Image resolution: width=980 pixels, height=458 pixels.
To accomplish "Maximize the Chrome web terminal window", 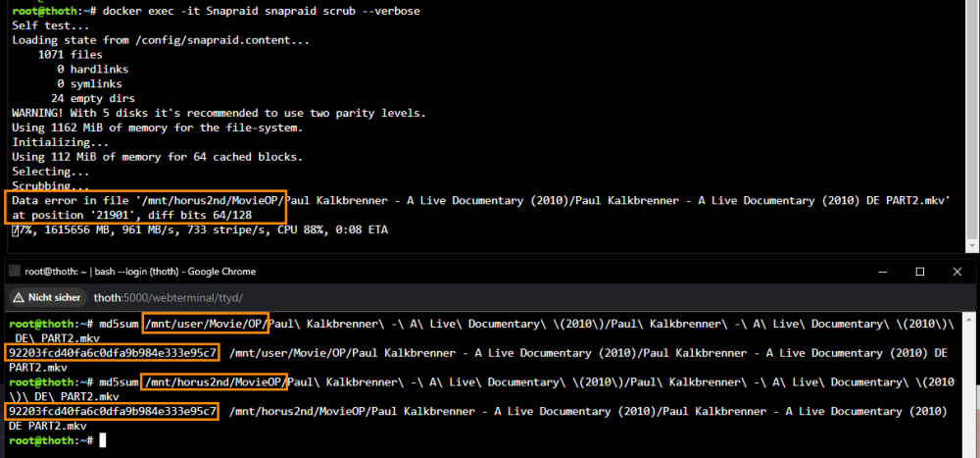I will [x=920, y=273].
